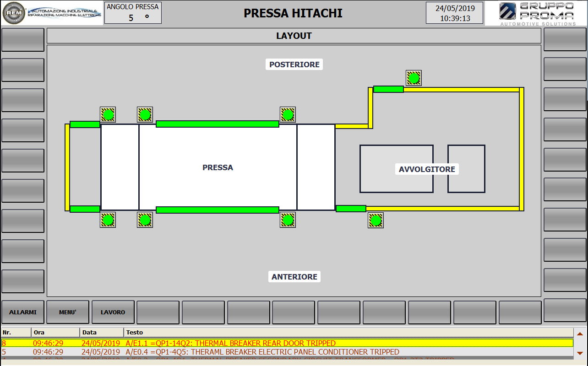Click the REM Automazione Industriale logo
The height and width of the screenshot is (366, 588).
pyautogui.click(x=52, y=13)
